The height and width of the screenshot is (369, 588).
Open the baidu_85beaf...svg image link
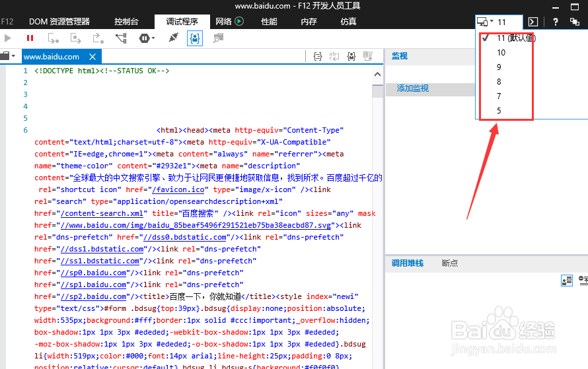pos(196,225)
